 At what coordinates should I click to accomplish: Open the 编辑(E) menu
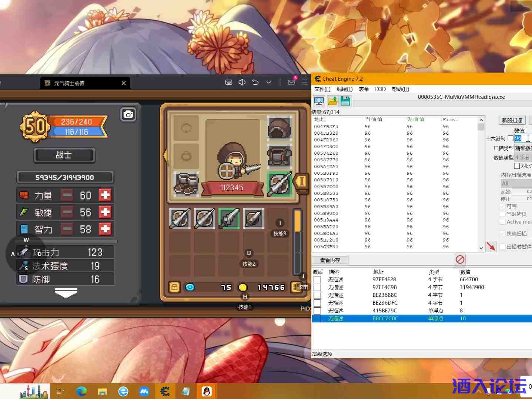(x=344, y=89)
